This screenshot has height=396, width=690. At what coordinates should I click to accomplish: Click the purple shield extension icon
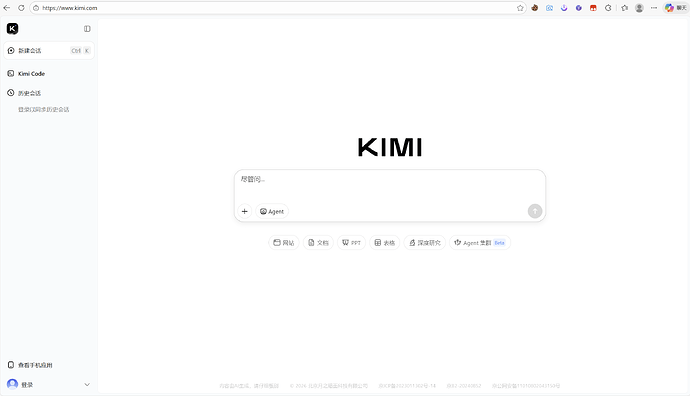coord(579,8)
